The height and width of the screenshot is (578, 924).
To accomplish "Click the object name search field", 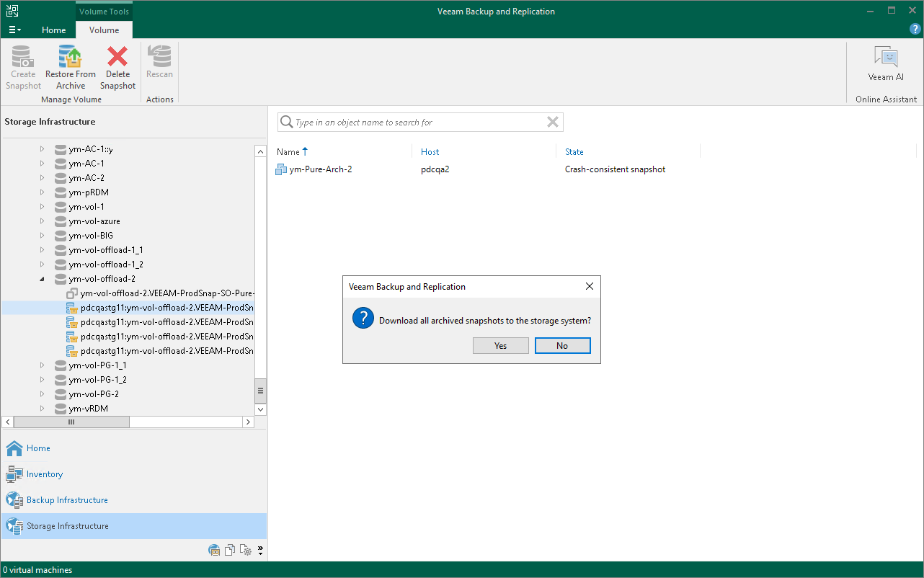I will (419, 123).
